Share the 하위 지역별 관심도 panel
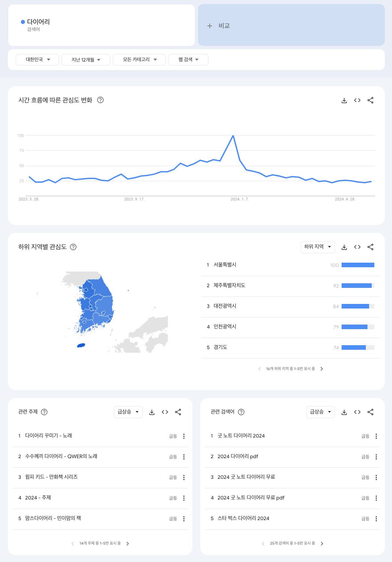This screenshot has height=562, width=392. point(370,247)
